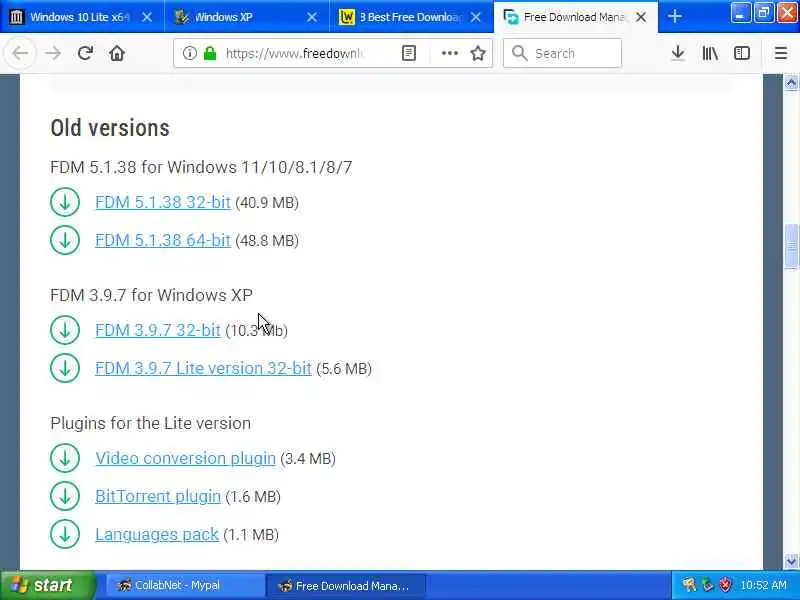Open the library bookmarks and history icon
This screenshot has height=600, width=800.
[x=710, y=53]
